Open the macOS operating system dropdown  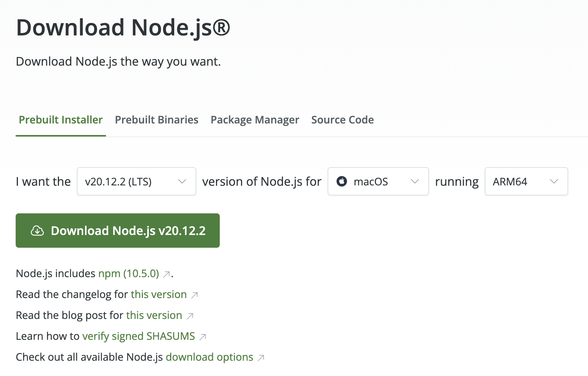tap(378, 182)
